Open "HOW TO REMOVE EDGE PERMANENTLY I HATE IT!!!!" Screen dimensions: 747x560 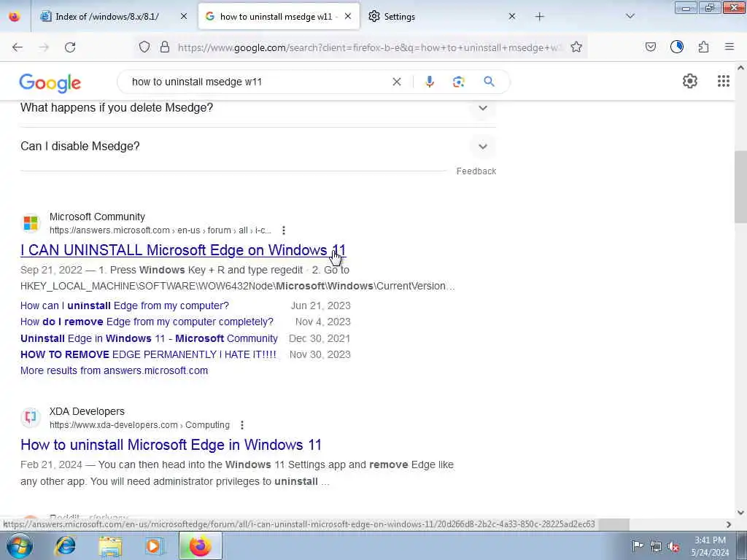[148, 355]
